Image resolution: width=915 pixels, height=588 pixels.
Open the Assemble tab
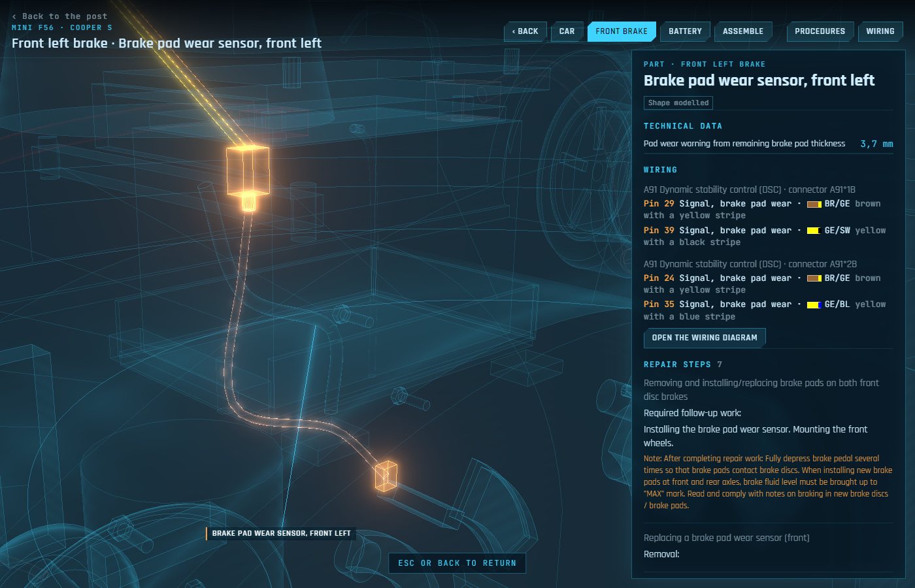[742, 31]
